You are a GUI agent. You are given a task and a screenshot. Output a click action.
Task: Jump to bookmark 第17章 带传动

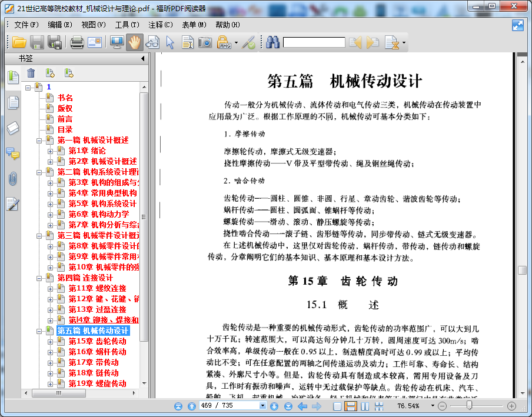(94, 362)
